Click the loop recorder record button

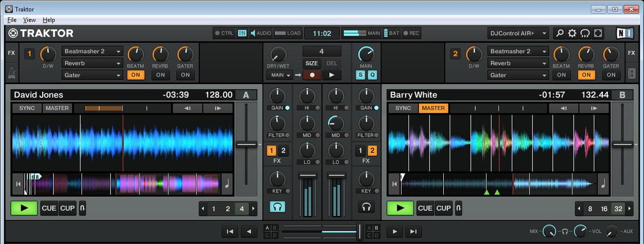(312, 75)
